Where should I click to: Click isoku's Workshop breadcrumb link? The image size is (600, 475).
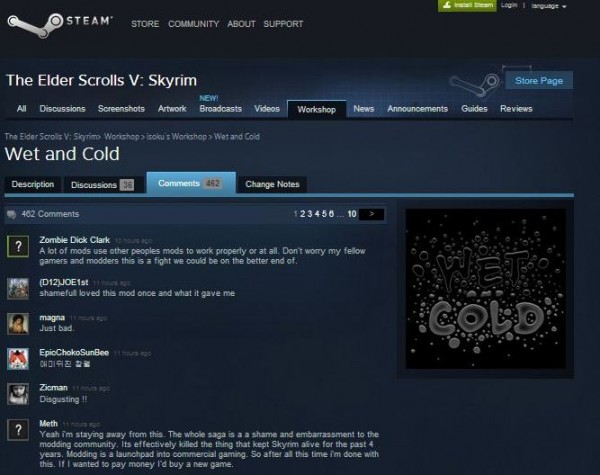(176, 137)
